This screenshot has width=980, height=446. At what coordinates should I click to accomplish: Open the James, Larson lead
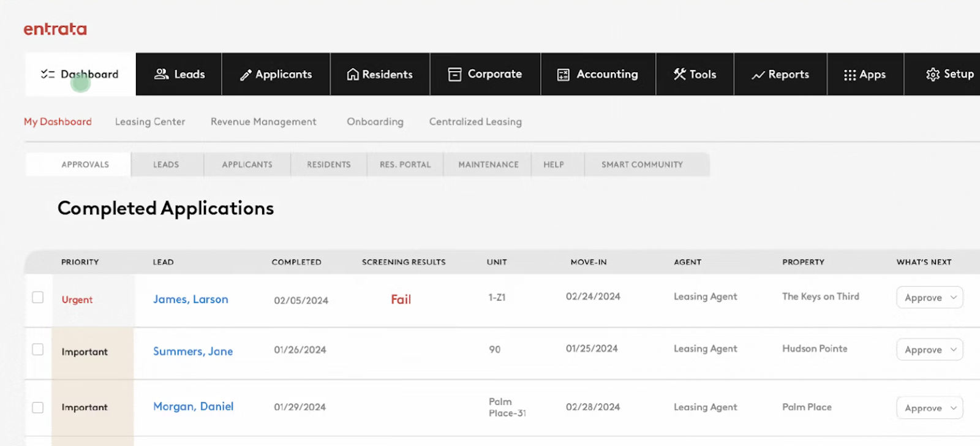tap(190, 300)
